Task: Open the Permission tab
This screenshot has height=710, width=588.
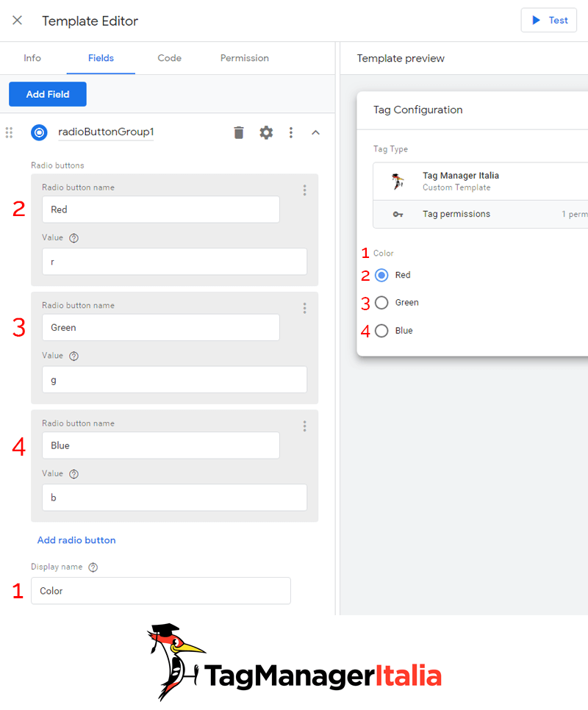Action: [245, 58]
